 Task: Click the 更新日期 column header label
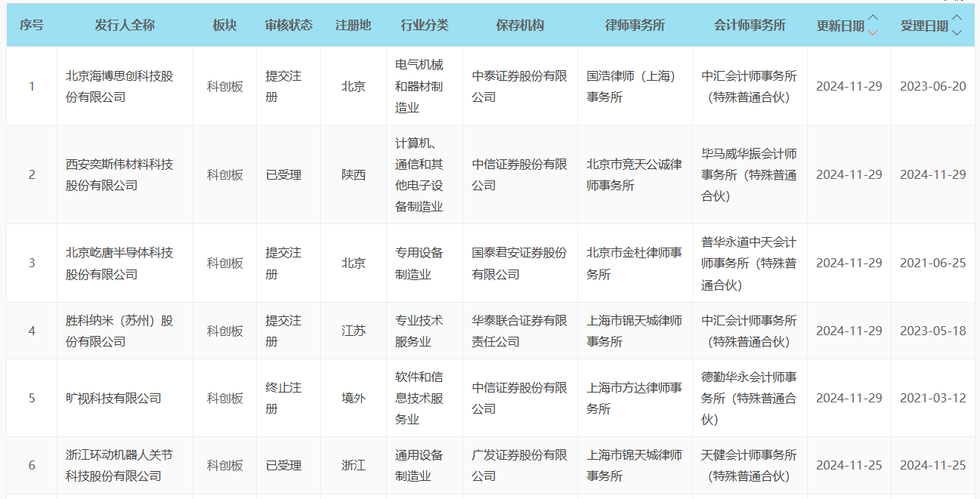click(840, 26)
